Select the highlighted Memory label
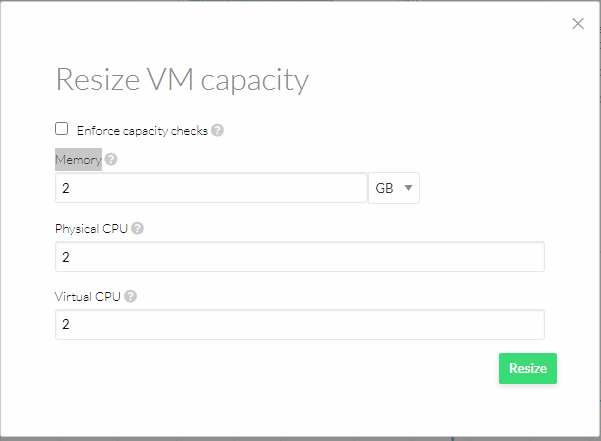The image size is (601, 441). [79, 159]
